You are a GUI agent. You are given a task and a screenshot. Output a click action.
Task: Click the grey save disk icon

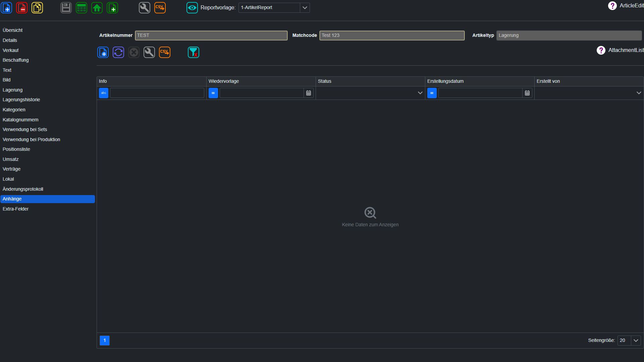[x=66, y=8]
